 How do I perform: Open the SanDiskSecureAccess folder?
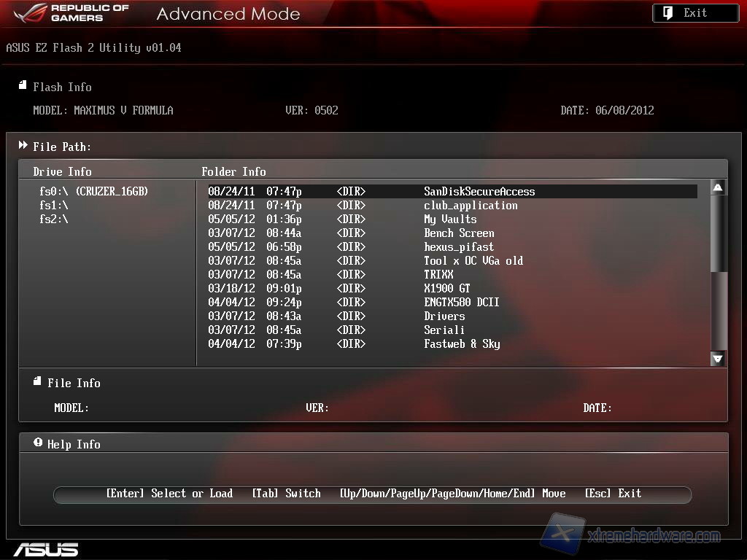pos(479,191)
